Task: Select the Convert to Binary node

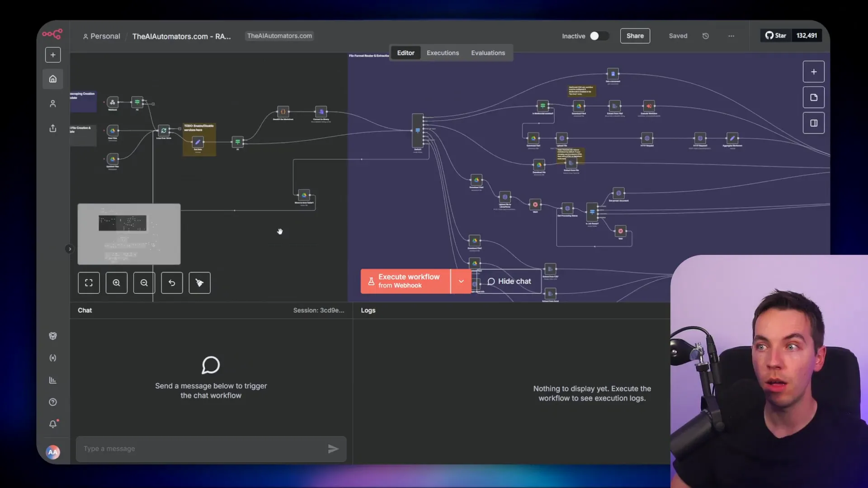Action: (321, 112)
